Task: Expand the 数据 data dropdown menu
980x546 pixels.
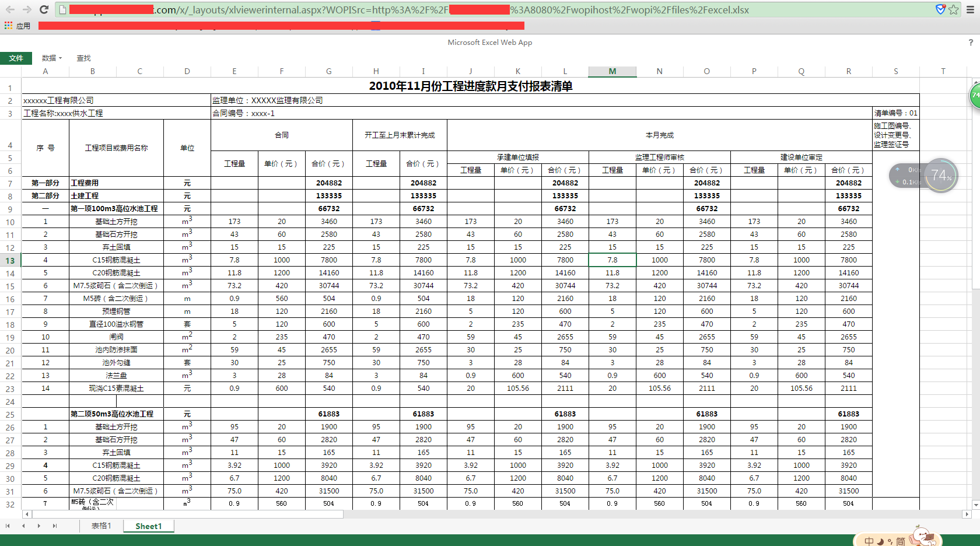Action: coord(52,58)
